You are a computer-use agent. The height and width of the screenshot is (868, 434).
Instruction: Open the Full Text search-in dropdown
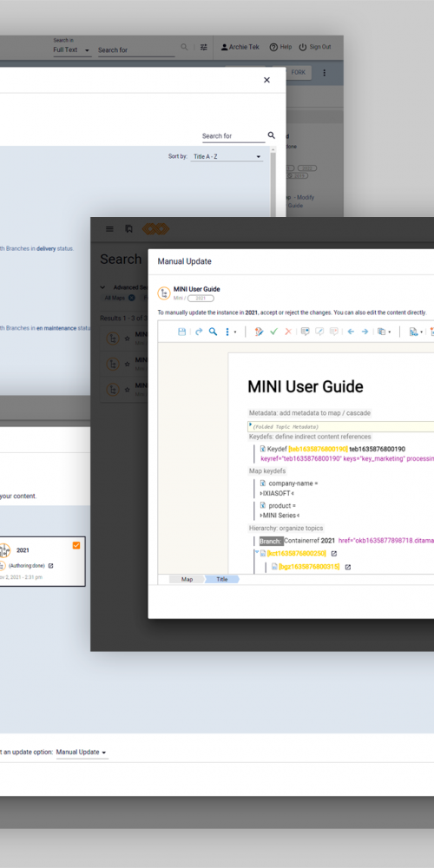coord(72,49)
